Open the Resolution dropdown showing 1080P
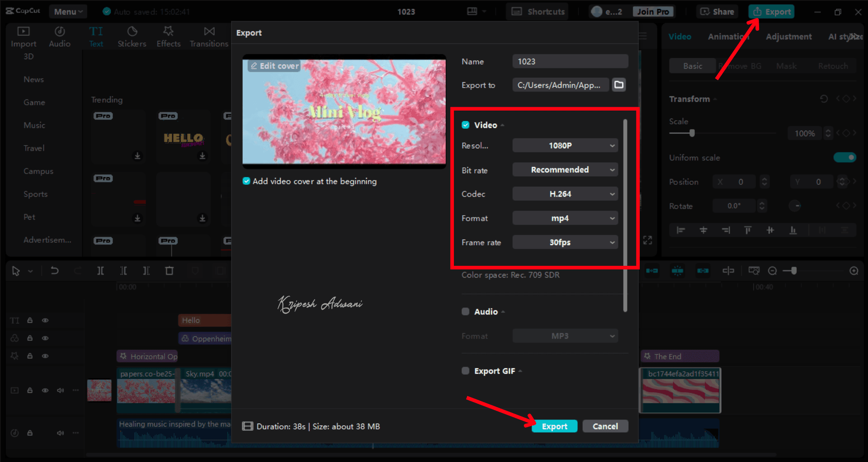Screen dimensions: 868x462 (565, 146)
